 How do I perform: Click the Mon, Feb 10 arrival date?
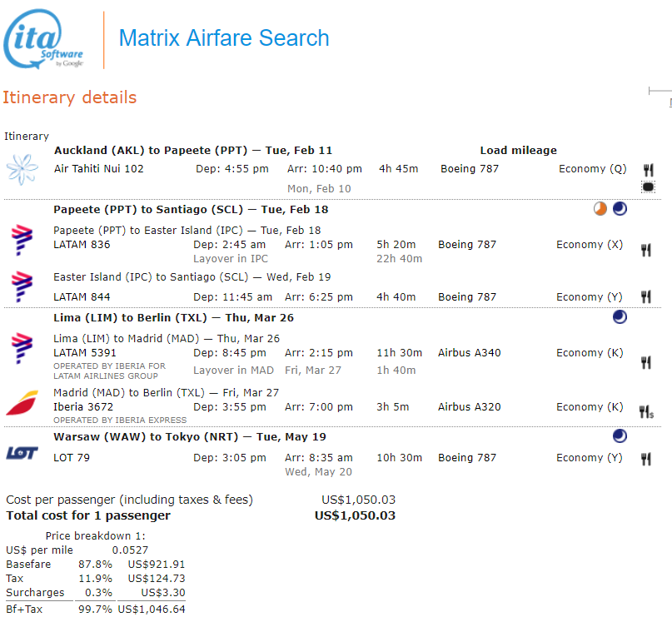click(x=319, y=189)
